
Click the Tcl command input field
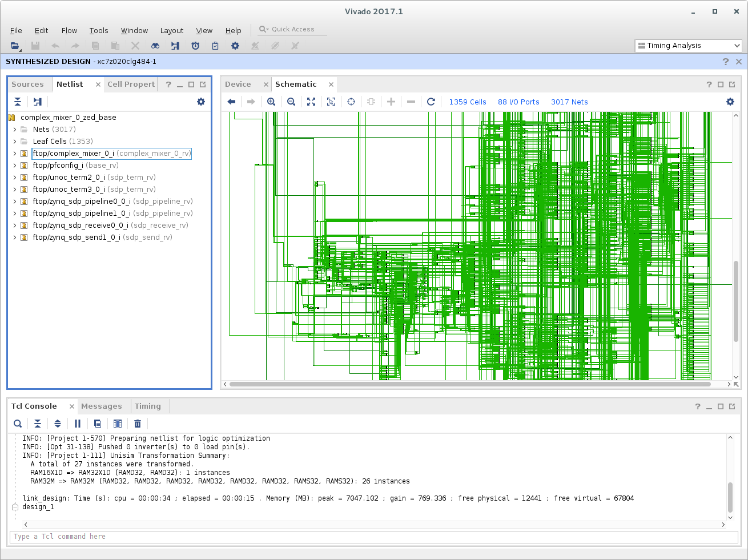(374, 537)
